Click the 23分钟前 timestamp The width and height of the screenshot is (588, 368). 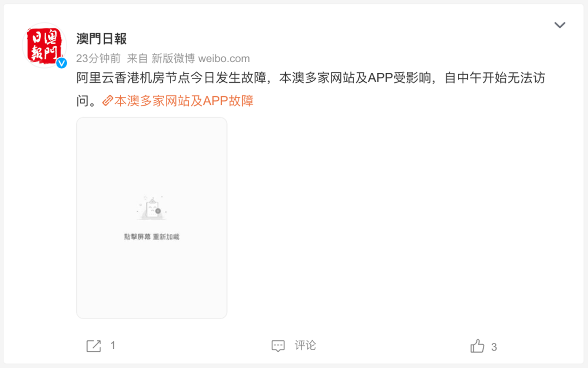98,58
